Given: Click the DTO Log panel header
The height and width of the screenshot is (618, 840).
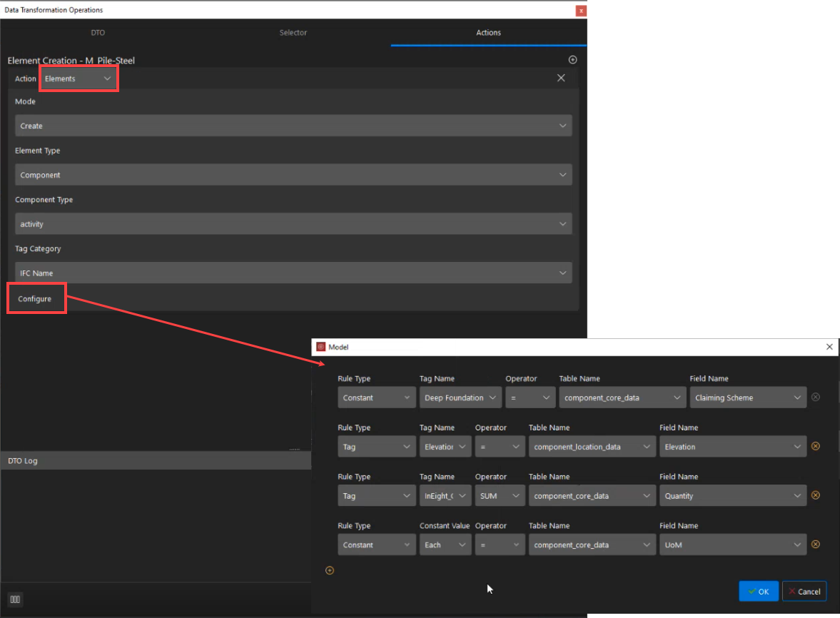Looking at the screenshot, I should (x=156, y=461).
